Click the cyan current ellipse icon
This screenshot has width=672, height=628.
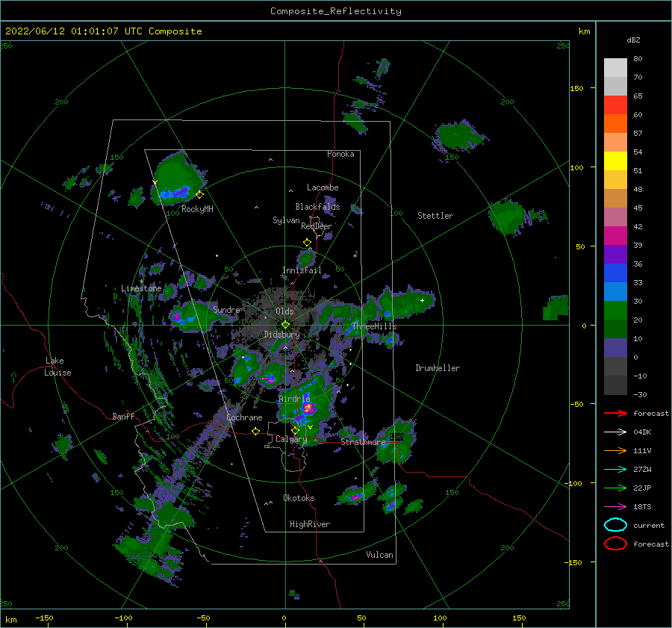pyautogui.click(x=615, y=525)
